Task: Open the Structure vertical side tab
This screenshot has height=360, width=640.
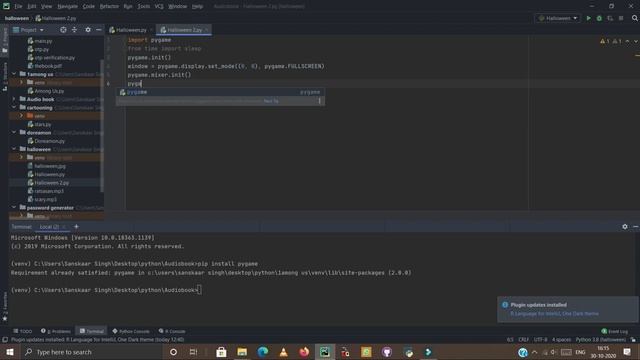Action: [4, 76]
